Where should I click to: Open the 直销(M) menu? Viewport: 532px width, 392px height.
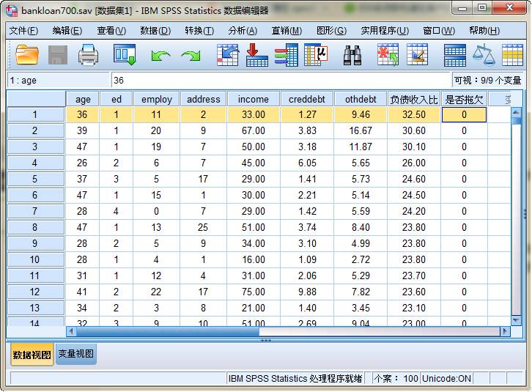pos(287,31)
